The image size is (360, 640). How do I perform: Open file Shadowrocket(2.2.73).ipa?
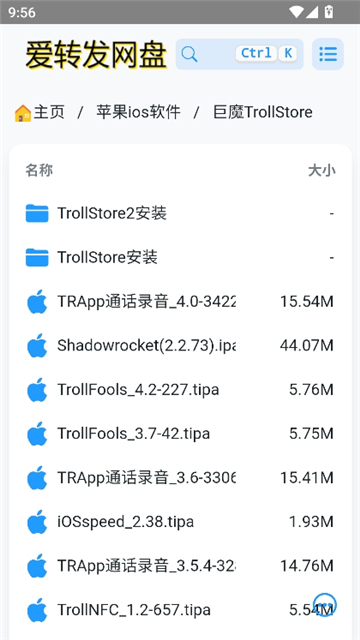(147, 346)
